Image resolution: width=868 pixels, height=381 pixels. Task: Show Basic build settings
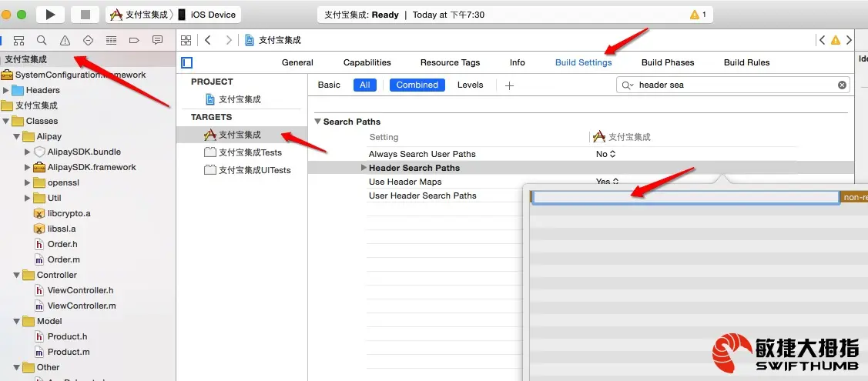tap(329, 85)
